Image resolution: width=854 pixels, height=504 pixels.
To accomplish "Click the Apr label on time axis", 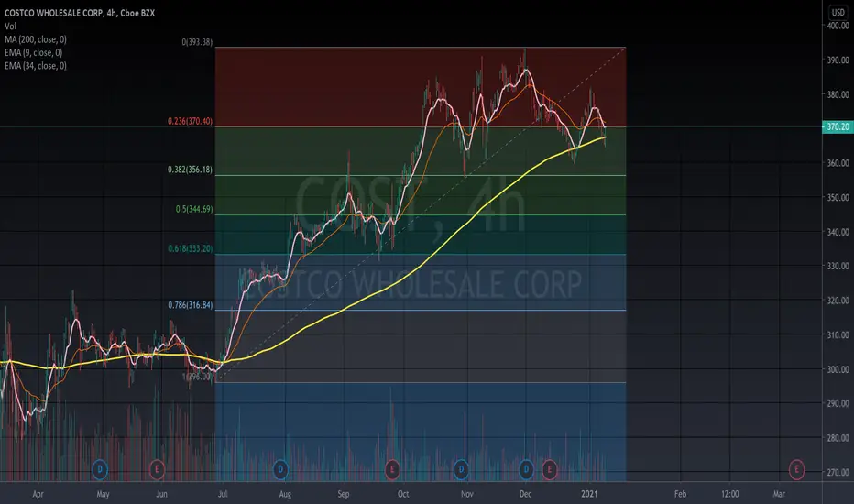I will pyautogui.click(x=38, y=494).
